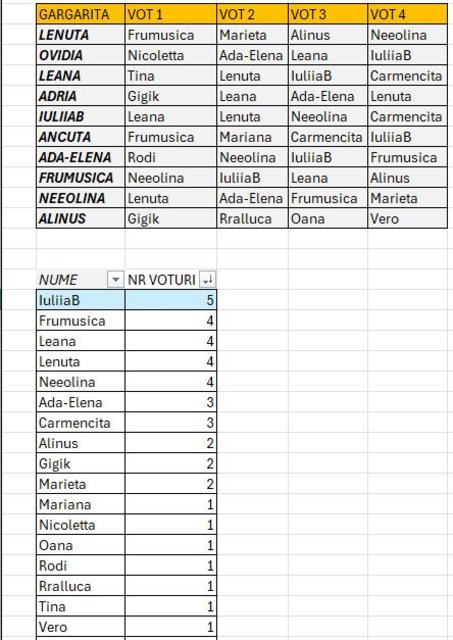Click the Oana cell in VOT 3 column
The height and width of the screenshot is (640, 453).
pyautogui.click(x=328, y=218)
